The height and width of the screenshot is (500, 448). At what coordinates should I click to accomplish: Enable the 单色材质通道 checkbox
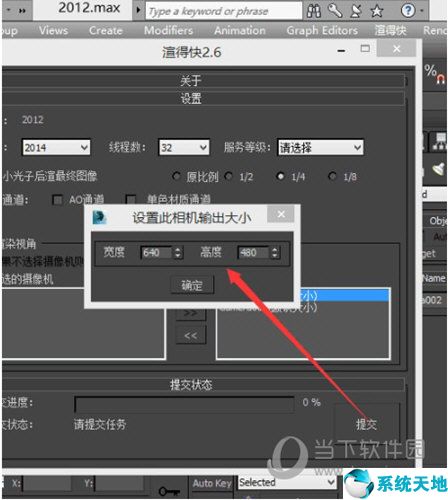point(130,200)
